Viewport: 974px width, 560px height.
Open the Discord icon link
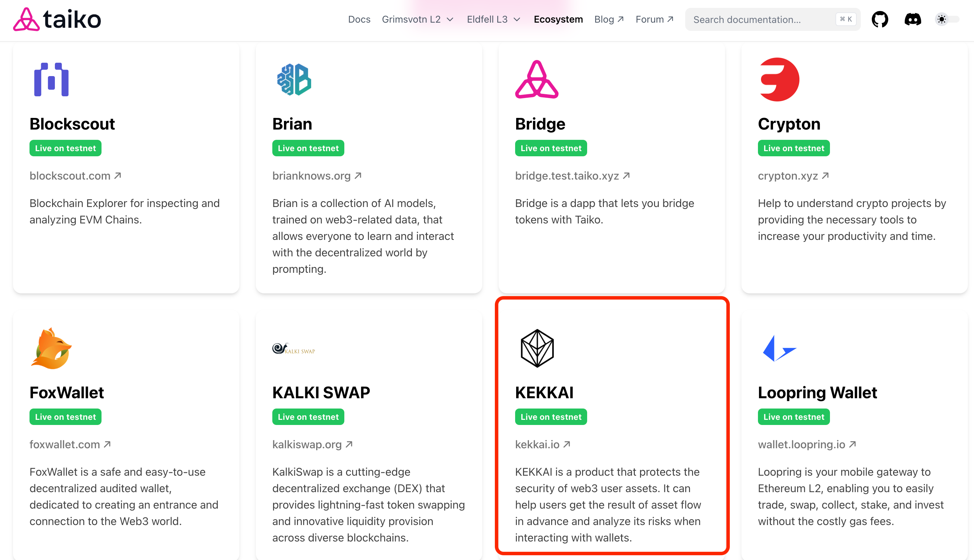(x=912, y=19)
